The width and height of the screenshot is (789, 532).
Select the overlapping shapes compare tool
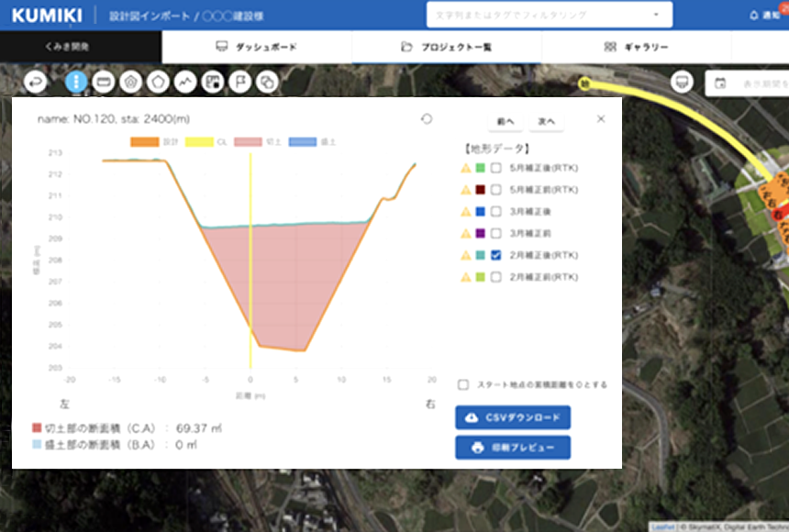tap(267, 82)
